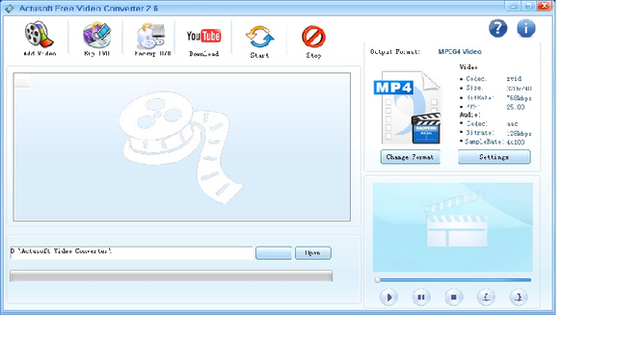This screenshot has height=364, width=641.
Task: Show program info with the blue 'i' icon
Action: click(526, 29)
